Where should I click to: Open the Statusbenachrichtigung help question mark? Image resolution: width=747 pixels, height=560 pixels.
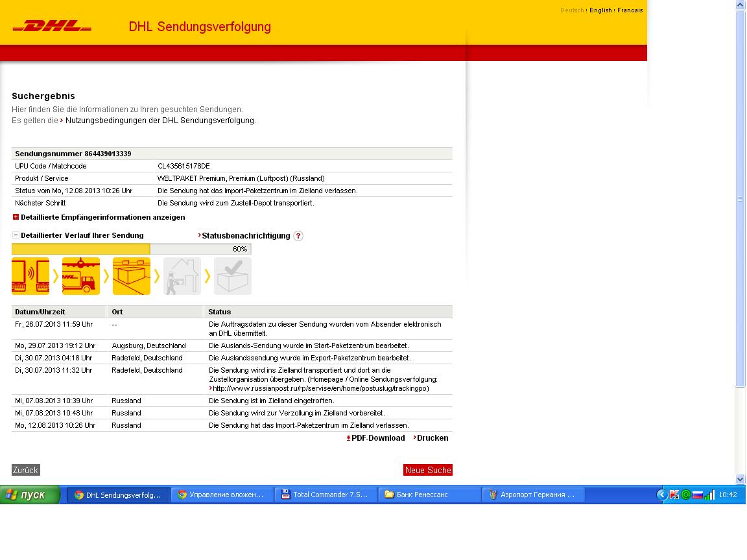298,236
